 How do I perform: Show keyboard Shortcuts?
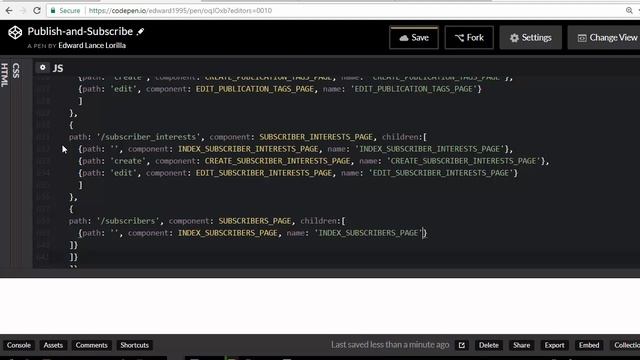(x=134, y=345)
